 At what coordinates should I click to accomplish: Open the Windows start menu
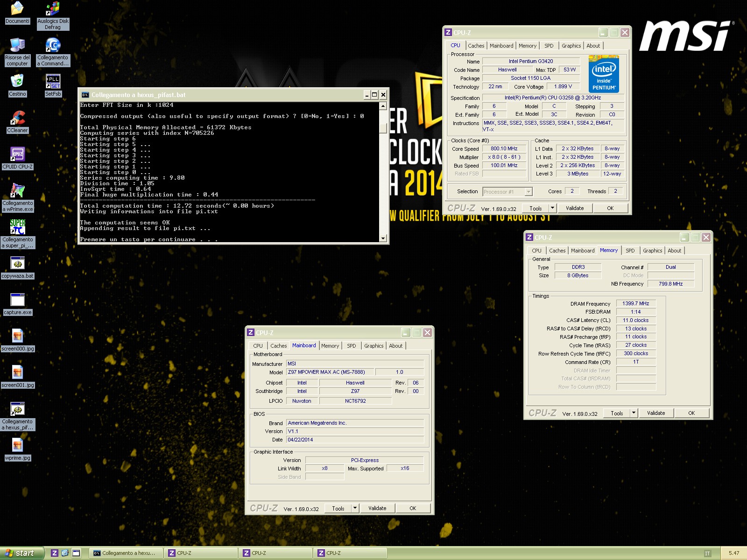pos(22,553)
